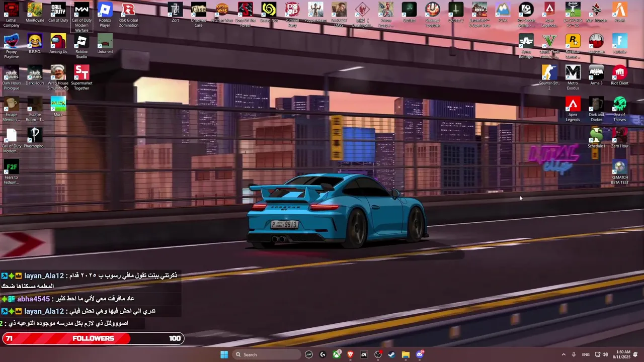Open File Explorer from taskbar
Screen dimensions: 644x362
click(406, 354)
